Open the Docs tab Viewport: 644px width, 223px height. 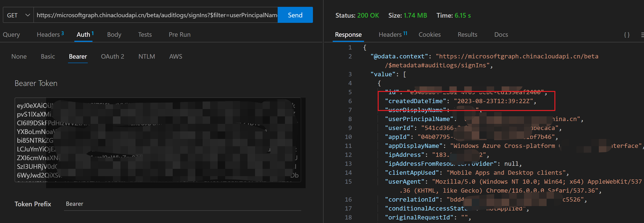(x=501, y=35)
